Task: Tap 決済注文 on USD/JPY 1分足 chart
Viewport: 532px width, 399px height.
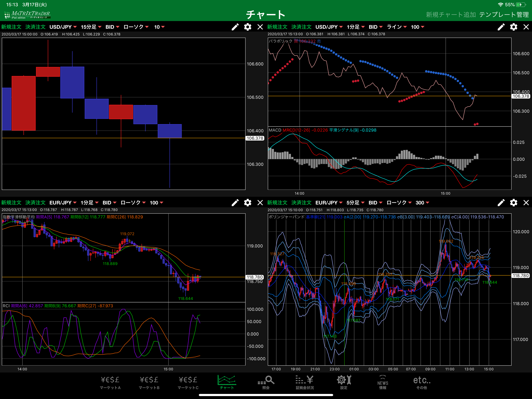Action: click(x=301, y=27)
